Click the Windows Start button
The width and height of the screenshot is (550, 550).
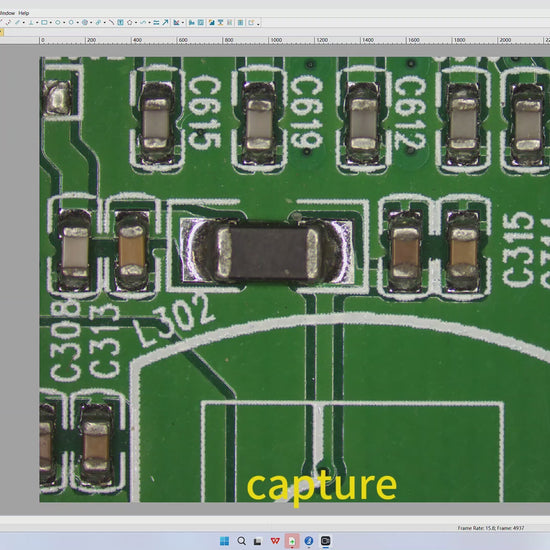(x=224, y=541)
